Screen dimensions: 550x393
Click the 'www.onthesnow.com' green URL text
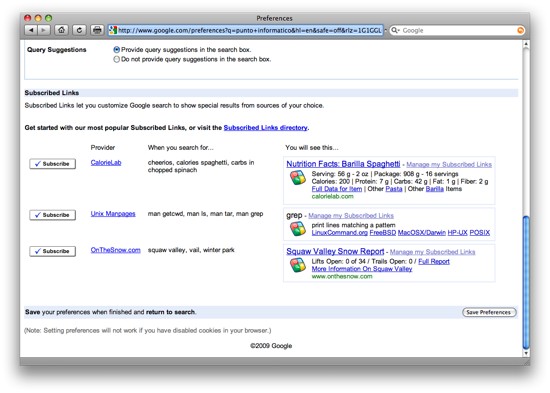tap(342, 277)
